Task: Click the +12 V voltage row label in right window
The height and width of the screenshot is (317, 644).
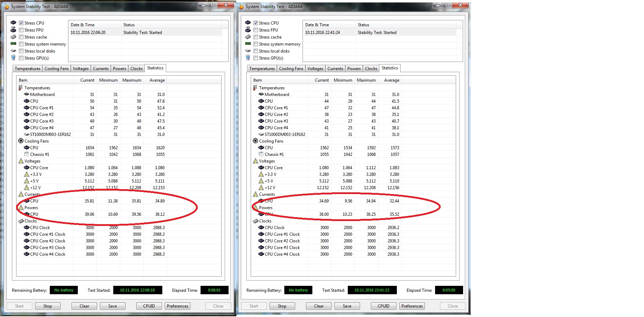Action: click(x=270, y=188)
